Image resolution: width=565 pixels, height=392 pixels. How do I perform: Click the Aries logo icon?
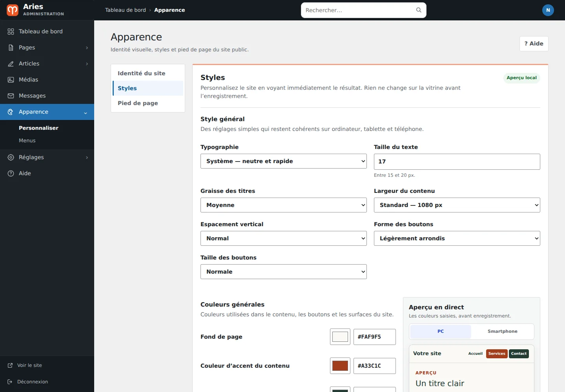click(x=13, y=10)
